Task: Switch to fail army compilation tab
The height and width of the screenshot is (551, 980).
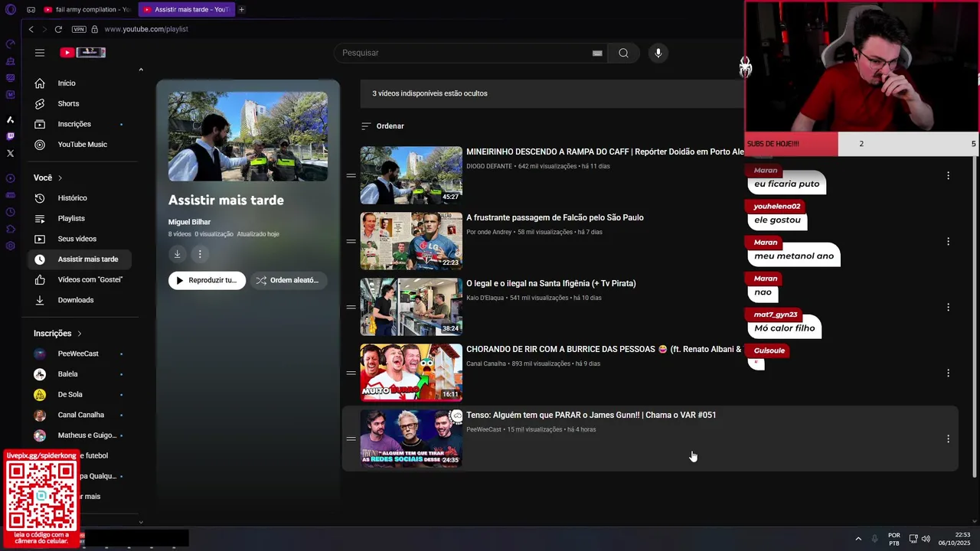Action: tap(87, 9)
